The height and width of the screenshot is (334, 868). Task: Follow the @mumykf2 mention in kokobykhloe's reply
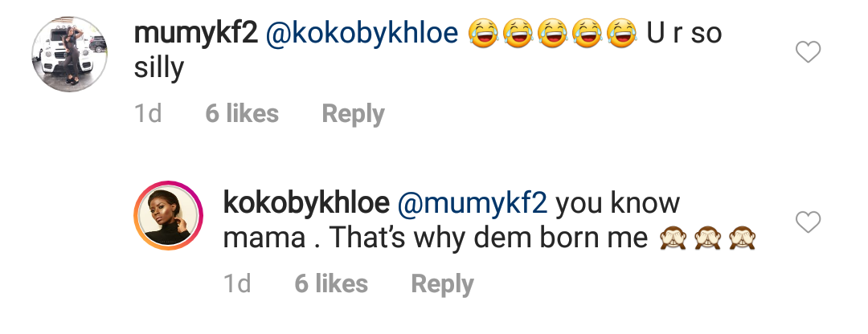[473, 203]
